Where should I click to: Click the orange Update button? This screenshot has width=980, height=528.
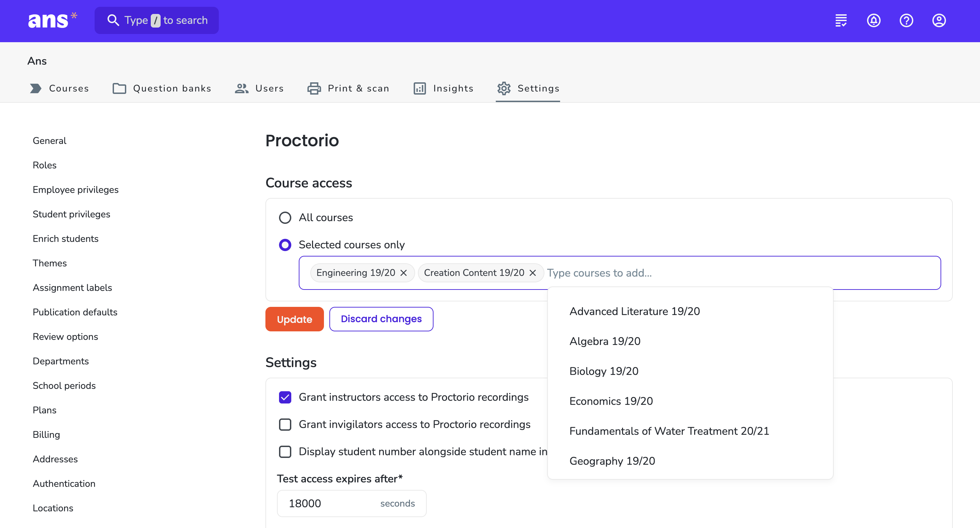pos(294,319)
